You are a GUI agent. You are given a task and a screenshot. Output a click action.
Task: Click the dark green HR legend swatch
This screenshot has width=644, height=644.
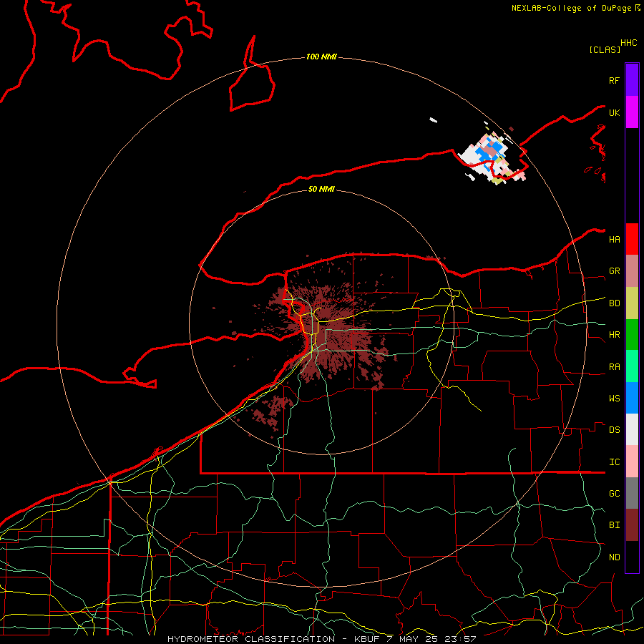(x=632, y=335)
